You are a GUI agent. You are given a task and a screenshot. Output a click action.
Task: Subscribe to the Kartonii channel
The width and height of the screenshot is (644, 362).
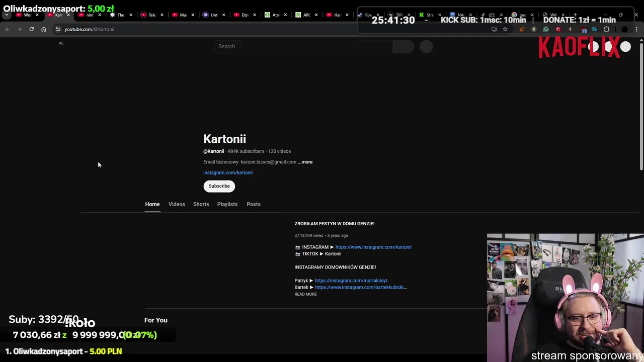tap(219, 186)
